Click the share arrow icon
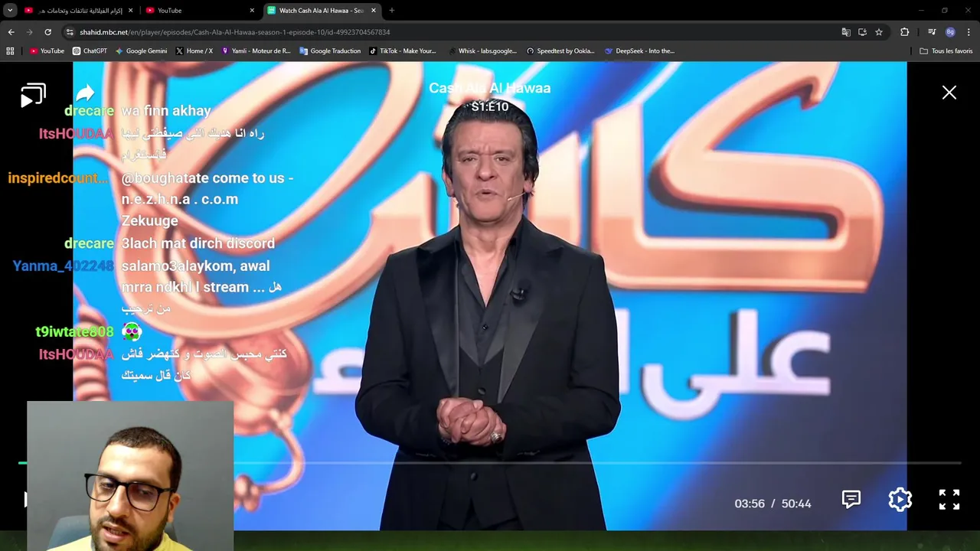This screenshot has height=551, width=980. [x=85, y=93]
